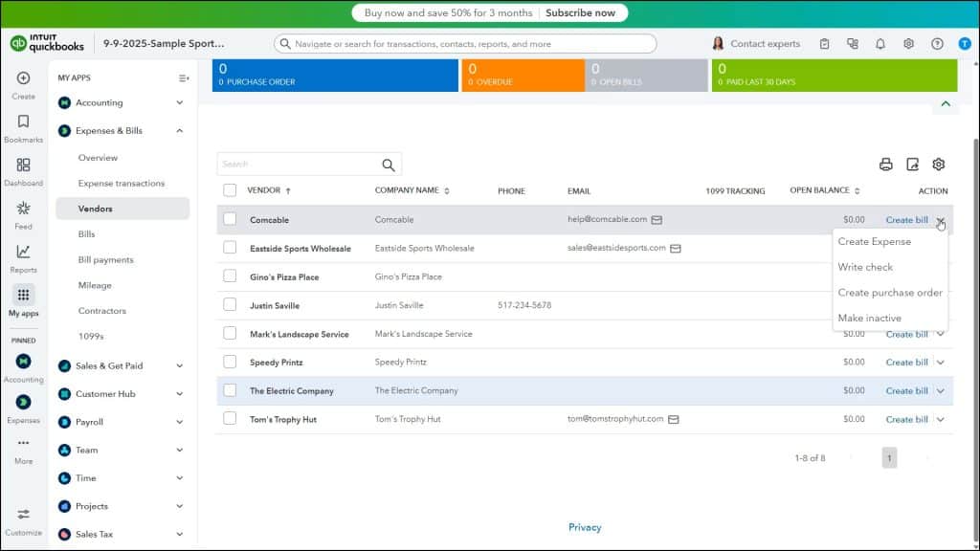The height and width of the screenshot is (551, 980).
Task: Open the user profile avatar
Action: point(965,44)
